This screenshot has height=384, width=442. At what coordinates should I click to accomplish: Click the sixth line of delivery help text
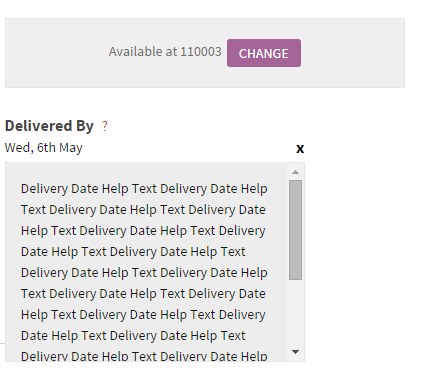coord(143,294)
